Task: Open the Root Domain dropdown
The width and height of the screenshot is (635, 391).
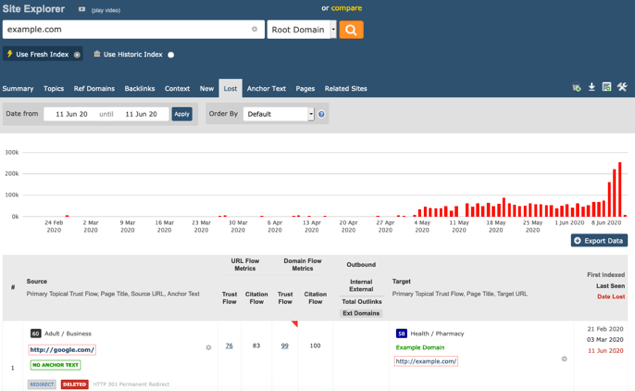Action: (302, 30)
